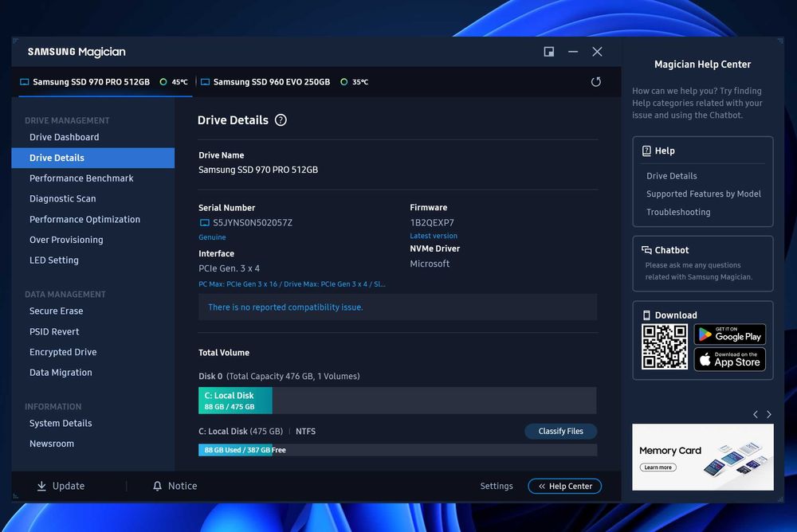Click the Update download arrow icon
Screen dimensions: 797x532
(x=41, y=487)
